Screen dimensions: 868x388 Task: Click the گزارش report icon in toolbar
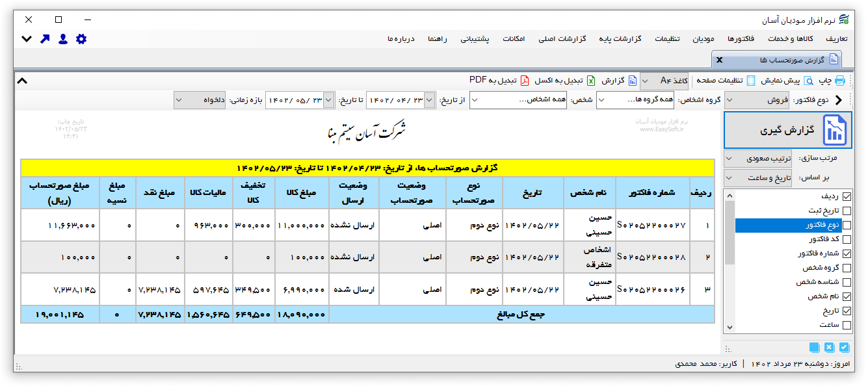633,81
